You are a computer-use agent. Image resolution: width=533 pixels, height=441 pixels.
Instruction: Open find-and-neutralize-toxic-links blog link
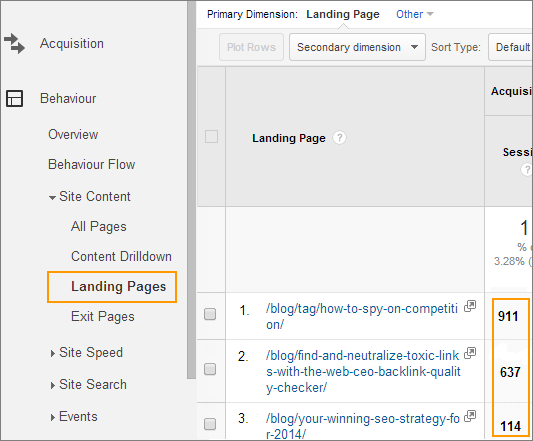click(x=363, y=371)
